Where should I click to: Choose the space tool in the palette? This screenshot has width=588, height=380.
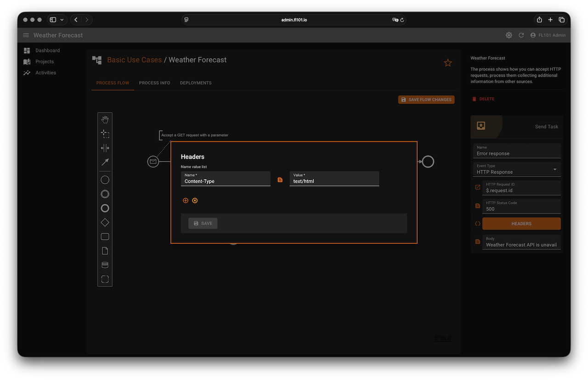coord(105,148)
